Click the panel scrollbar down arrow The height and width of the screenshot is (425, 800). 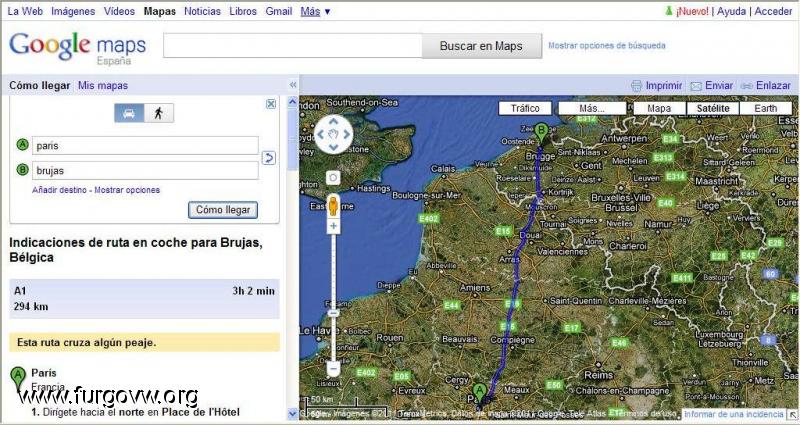[292, 413]
